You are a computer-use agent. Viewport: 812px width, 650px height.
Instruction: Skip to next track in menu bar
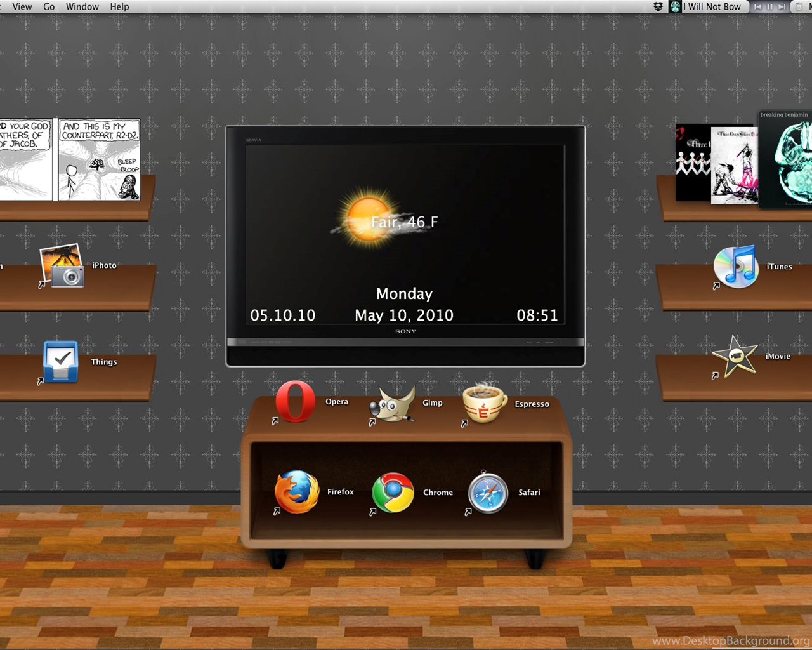pos(782,6)
